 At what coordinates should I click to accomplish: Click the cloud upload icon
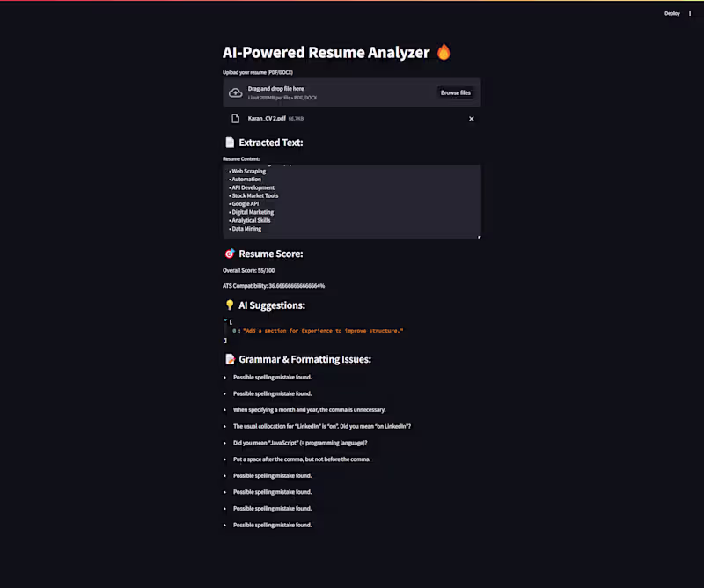(236, 92)
